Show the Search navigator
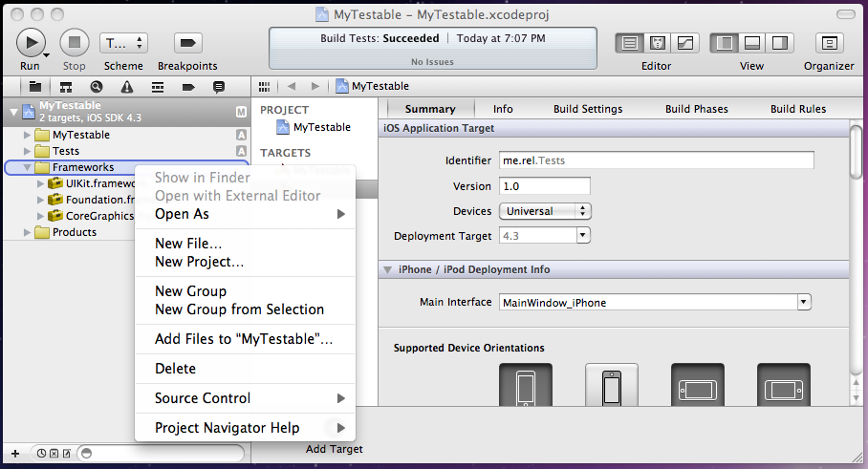The image size is (868, 469). 97,87
